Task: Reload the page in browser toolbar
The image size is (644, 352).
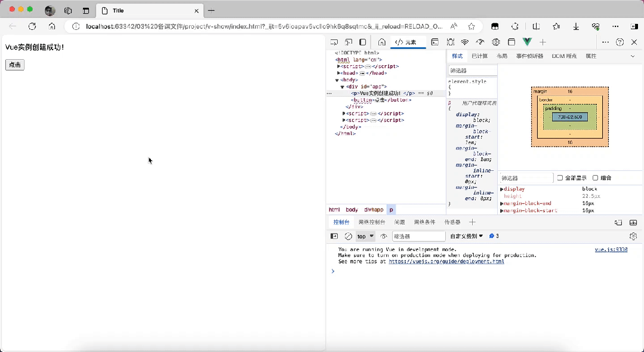Action: (x=32, y=26)
